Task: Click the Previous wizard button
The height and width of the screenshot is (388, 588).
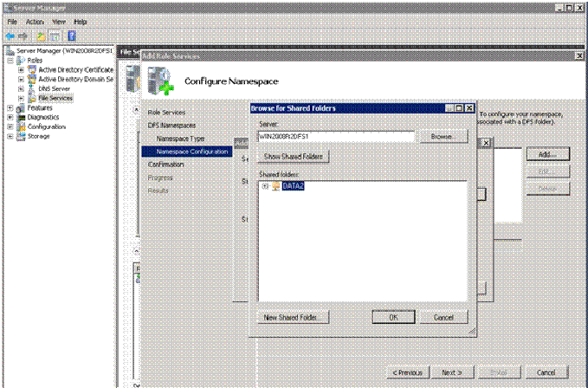Action: pos(408,372)
